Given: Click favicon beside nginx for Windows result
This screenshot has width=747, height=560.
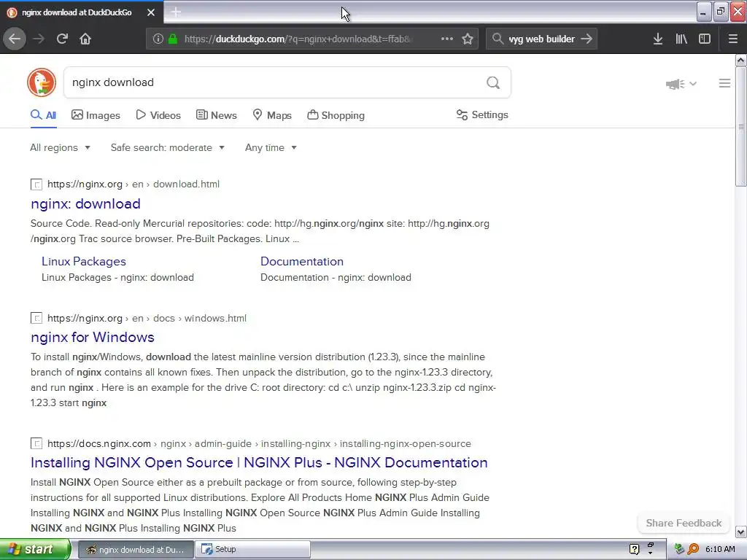Looking at the screenshot, I should click(x=36, y=318).
